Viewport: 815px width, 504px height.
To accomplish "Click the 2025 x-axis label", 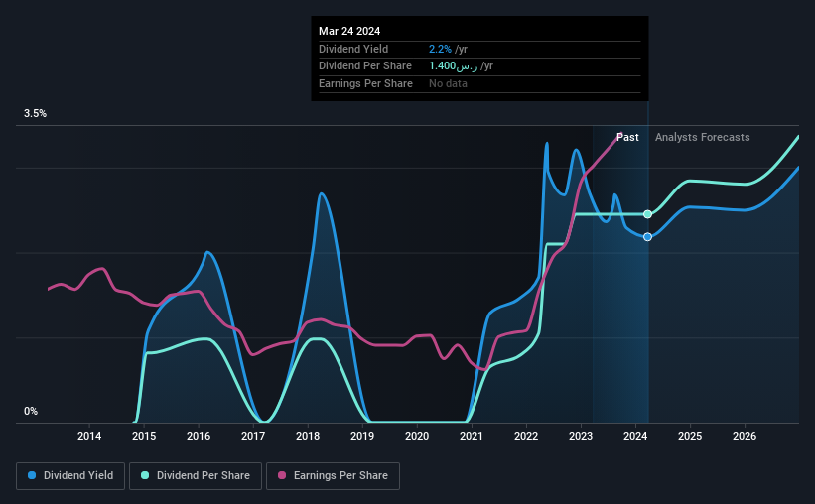I will (x=690, y=436).
